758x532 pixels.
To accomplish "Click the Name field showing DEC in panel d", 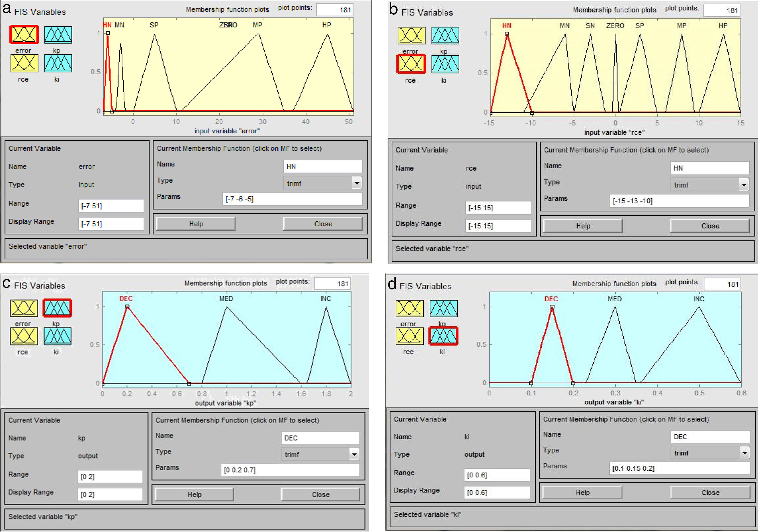I will coord(710,437).
